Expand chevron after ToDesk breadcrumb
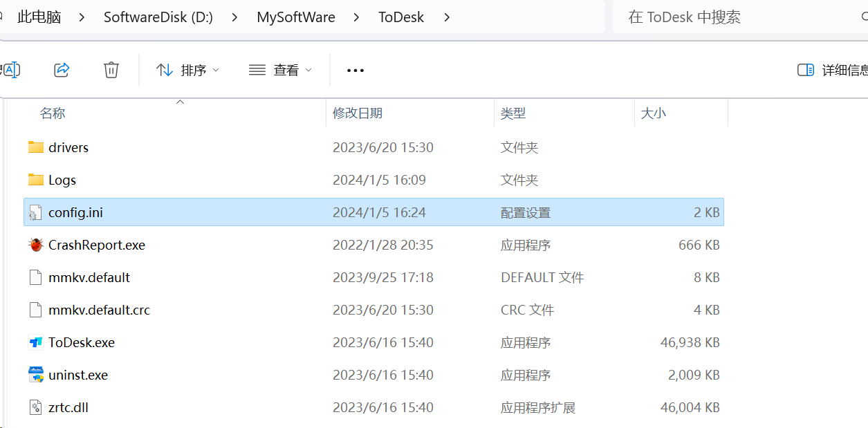Image resolution: width=868 pixels, height=428 pixels. click(447, 17)
